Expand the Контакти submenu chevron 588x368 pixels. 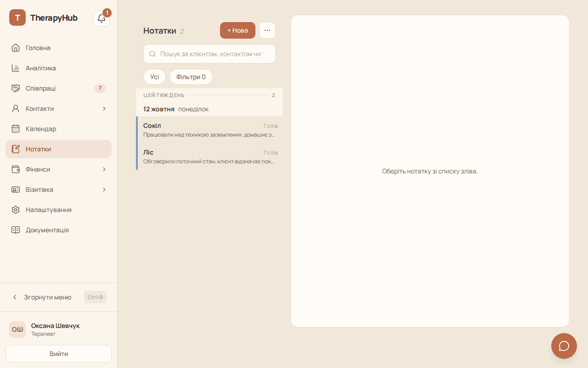point(104,109)
